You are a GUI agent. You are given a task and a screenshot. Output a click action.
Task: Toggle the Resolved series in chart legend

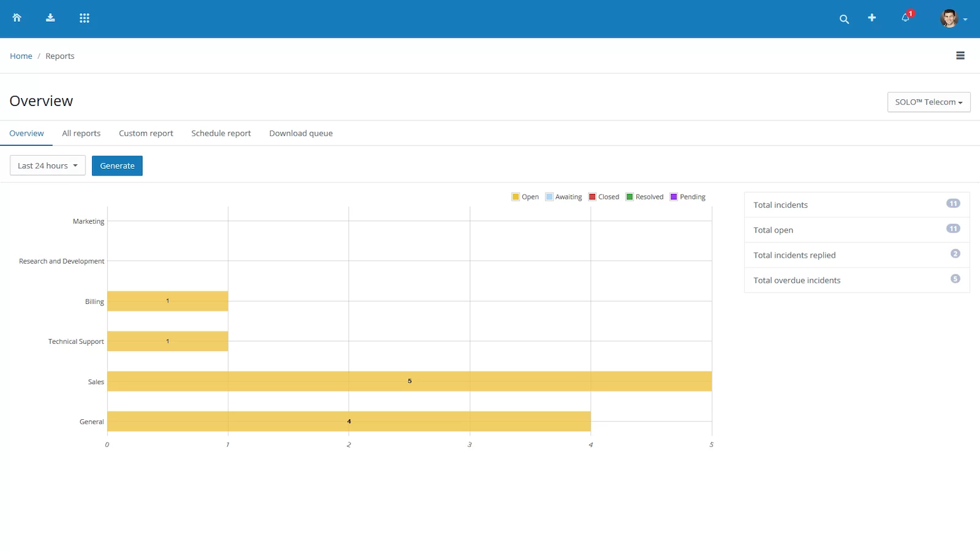point(644,197)
